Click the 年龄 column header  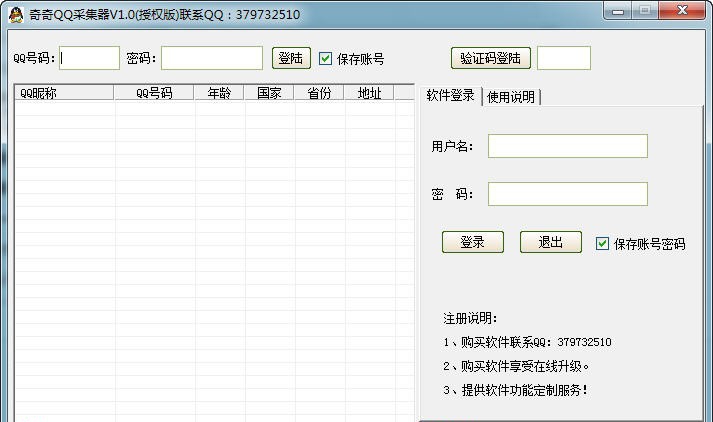(219, 93)
